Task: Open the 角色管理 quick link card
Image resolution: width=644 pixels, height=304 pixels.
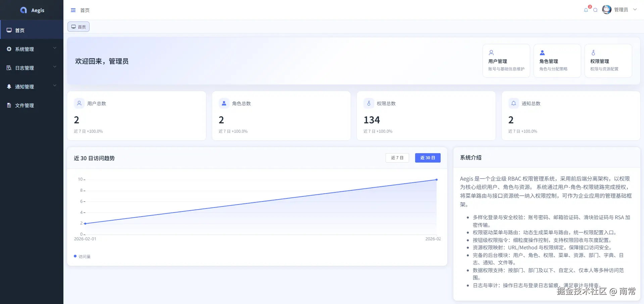Action: [557, 61]
